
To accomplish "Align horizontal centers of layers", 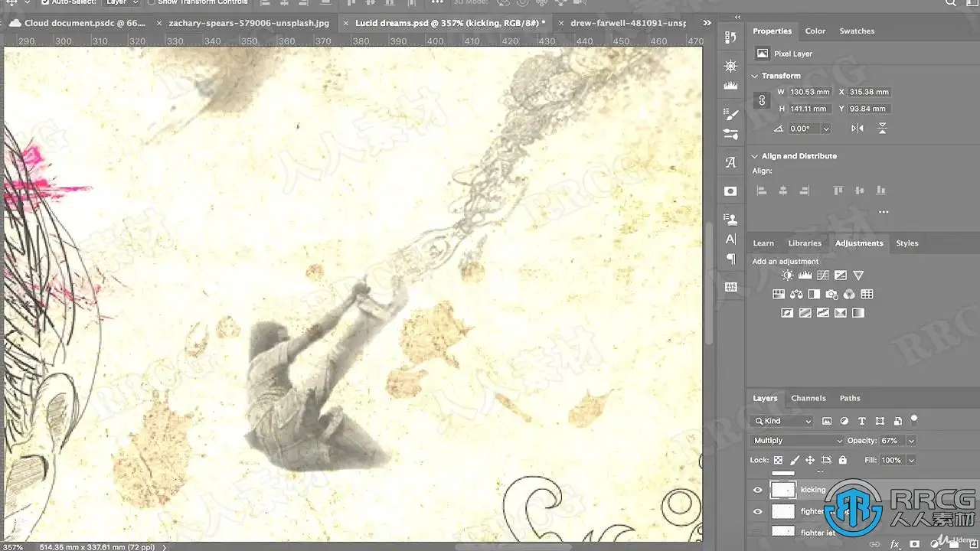I will [782, 191].
